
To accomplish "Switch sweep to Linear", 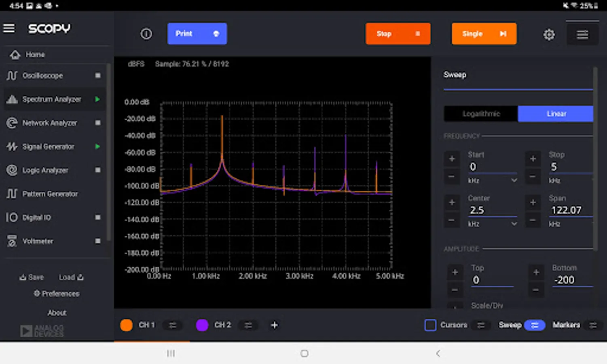I will click(x=556, y=114).
